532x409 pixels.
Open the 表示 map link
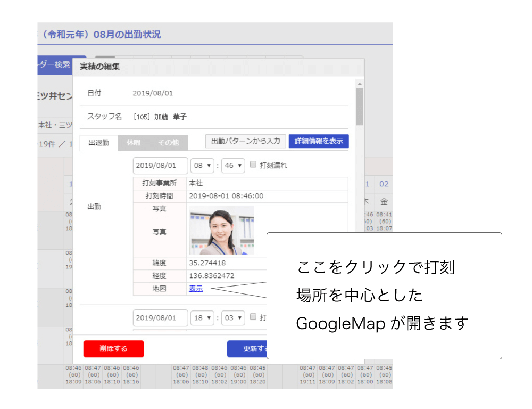[196, 289]
